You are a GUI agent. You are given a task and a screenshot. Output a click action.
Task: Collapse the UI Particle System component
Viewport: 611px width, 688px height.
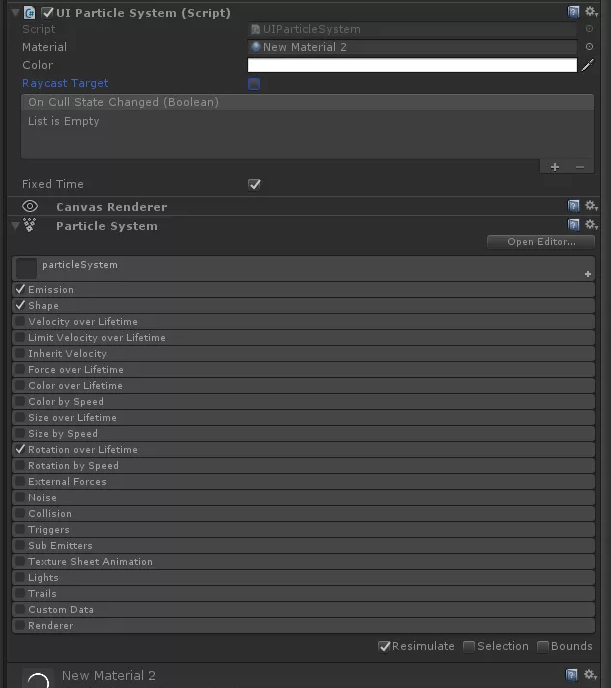pos(13,13)
